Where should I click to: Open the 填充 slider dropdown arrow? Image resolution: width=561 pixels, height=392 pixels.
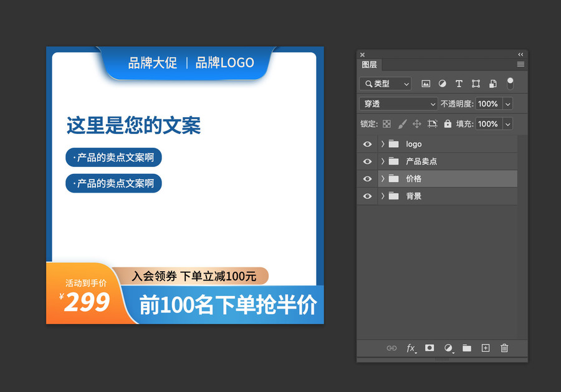tap(507, 124)
